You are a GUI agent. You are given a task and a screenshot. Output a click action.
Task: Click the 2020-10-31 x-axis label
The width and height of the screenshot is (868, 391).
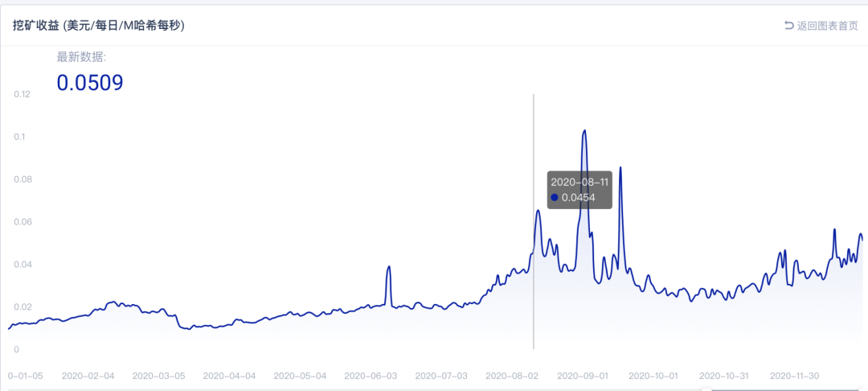point(723,376)
